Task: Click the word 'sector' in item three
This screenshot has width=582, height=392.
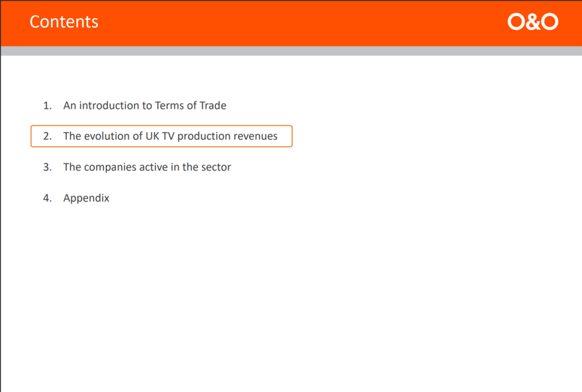Action: pos(216,167)
